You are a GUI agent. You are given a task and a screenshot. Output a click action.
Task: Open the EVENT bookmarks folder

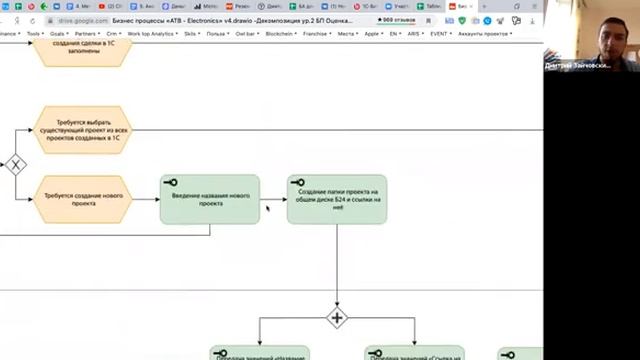(441, 33)
